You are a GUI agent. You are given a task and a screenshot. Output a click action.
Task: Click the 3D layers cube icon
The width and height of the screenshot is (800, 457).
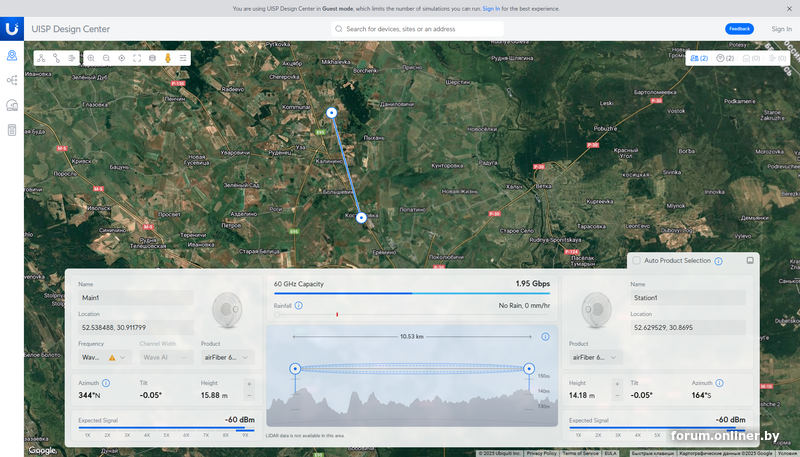[152, 58]
